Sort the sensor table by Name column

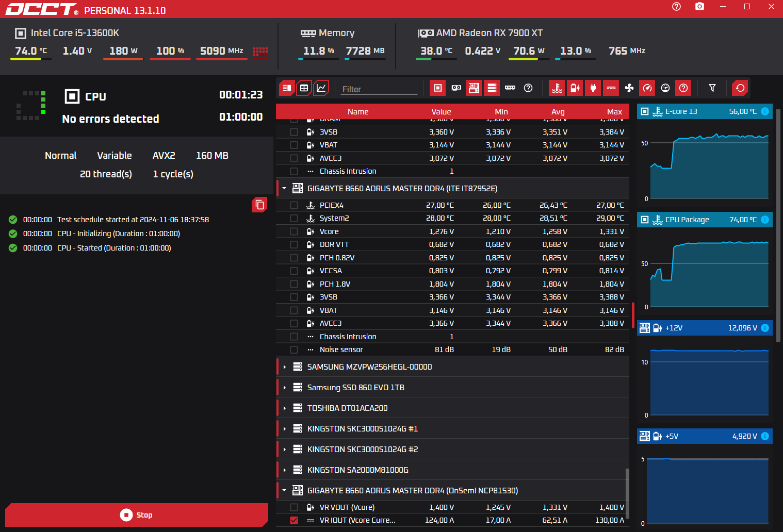coord(358,112)
